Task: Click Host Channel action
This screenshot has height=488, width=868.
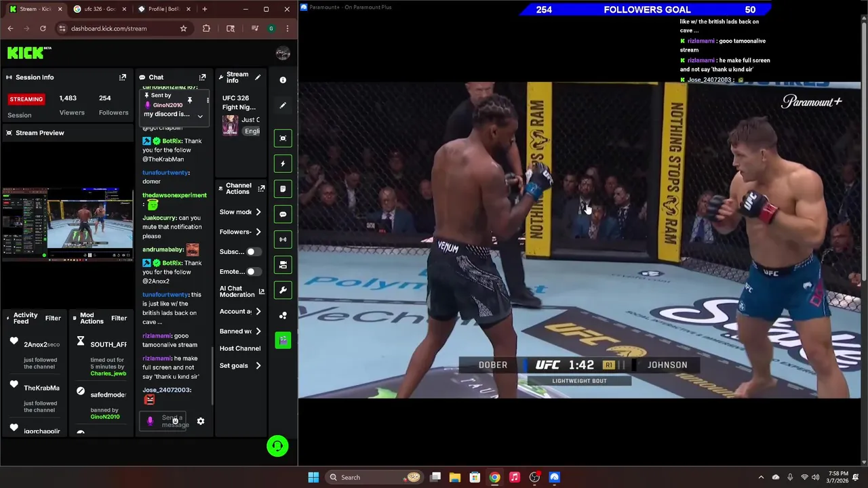Action: click(x=240, y=348)
